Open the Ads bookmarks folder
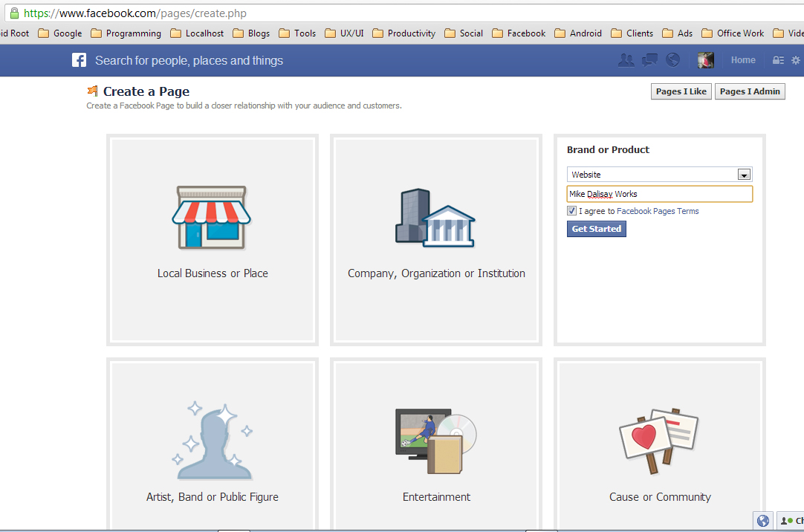 (x=678, y=33)
